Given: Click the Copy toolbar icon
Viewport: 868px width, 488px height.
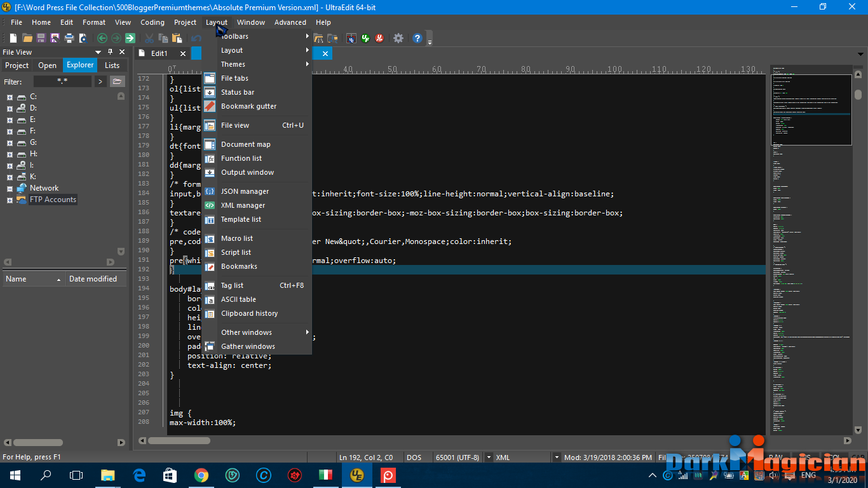Looking at the screenshot, I should click(163, 38).
